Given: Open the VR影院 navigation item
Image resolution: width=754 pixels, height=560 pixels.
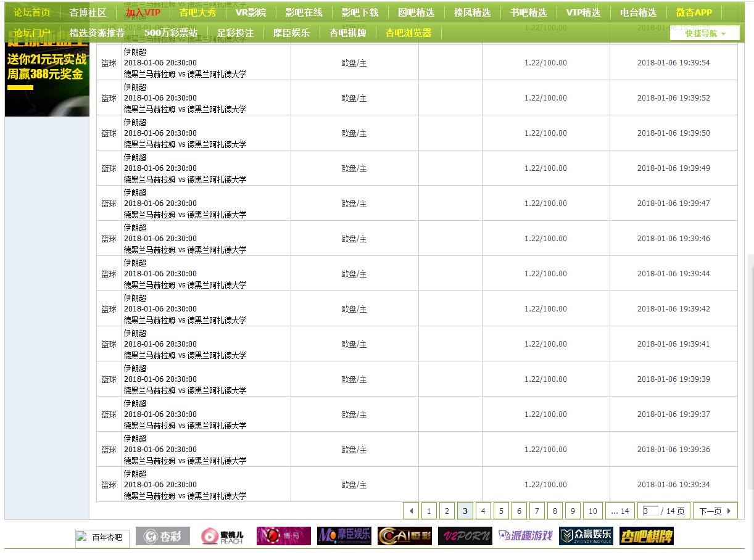Looking at the screenshot, I should [x=251, y=12].
